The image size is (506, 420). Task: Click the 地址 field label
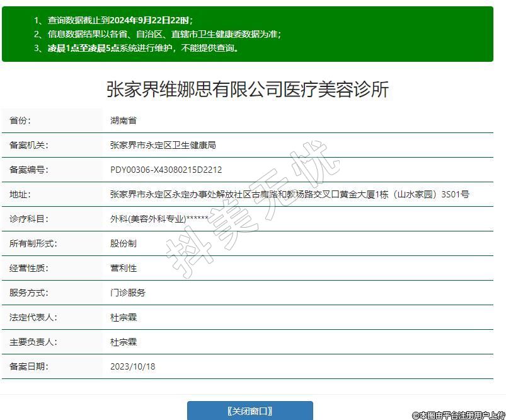20,194
